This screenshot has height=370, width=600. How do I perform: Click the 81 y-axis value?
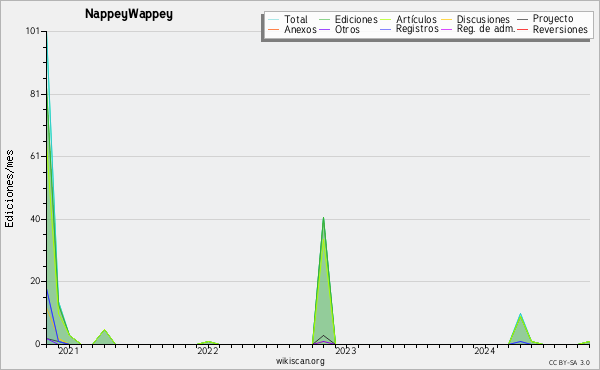pyautogui.click(x=35, y=94)
